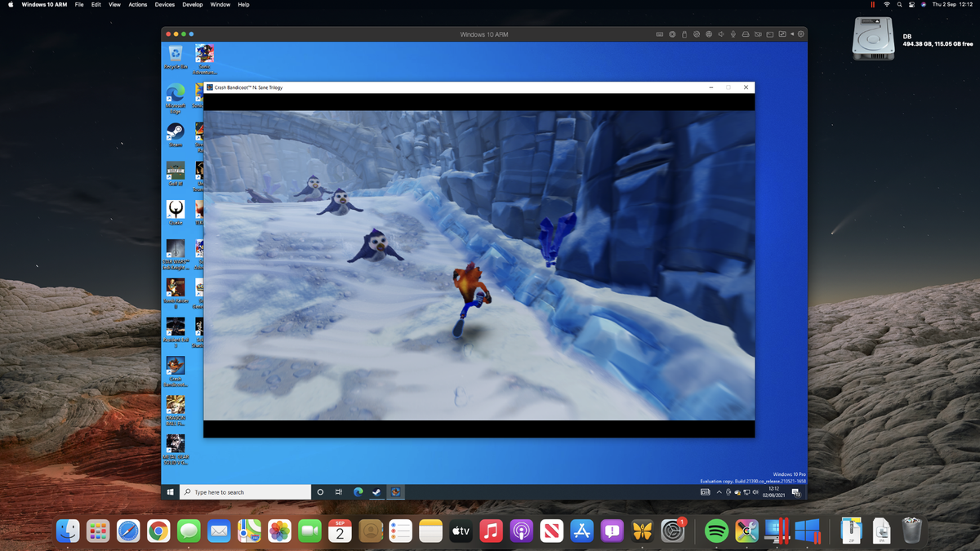Image resolution: width=980 pixels, height=551 pixels.
Task: Open the Devices menu
Action: pyautogui.click(x=165, y=4)
